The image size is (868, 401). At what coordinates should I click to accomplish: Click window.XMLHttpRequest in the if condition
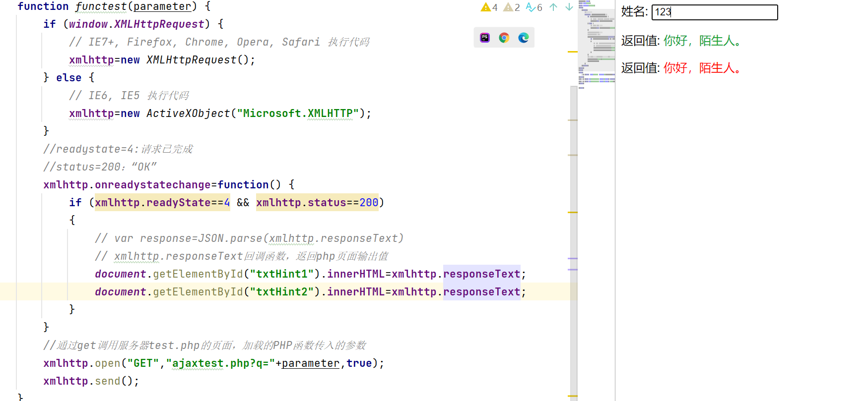click(x=136, y=24)
